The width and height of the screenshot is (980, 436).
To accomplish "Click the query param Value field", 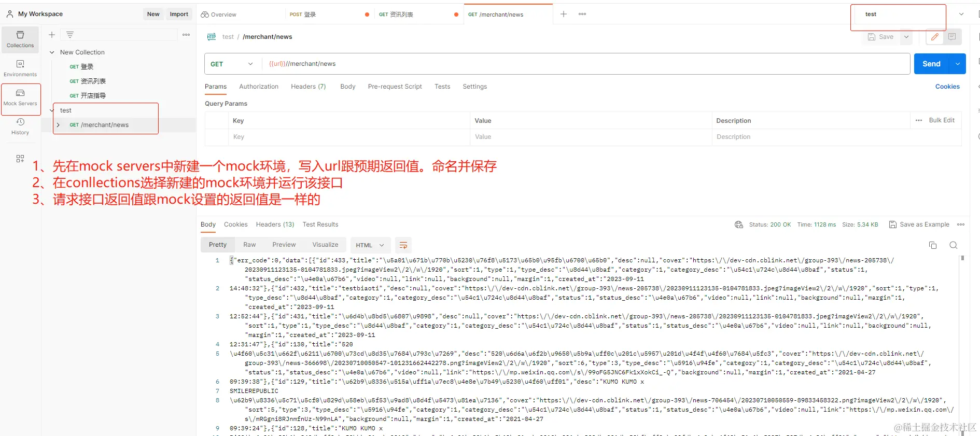I will click(x=591, y=137).
